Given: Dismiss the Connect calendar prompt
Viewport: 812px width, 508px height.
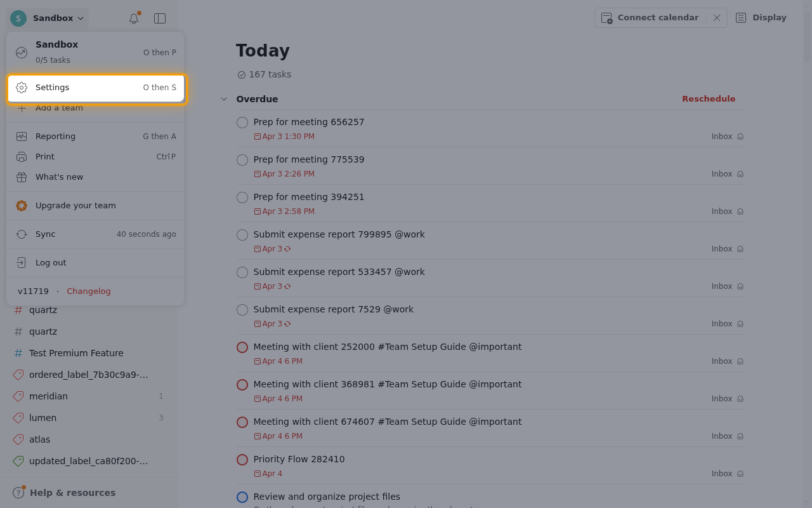Looking at the screenshot, I should point(717,18).
